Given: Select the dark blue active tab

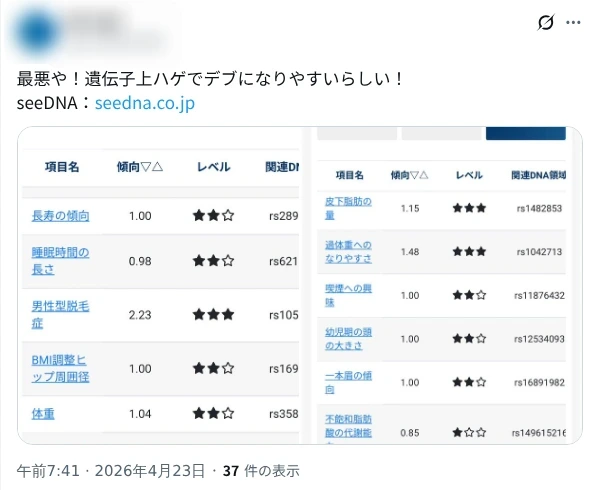Looking at the screenshot, I should [x=526, y=133].
